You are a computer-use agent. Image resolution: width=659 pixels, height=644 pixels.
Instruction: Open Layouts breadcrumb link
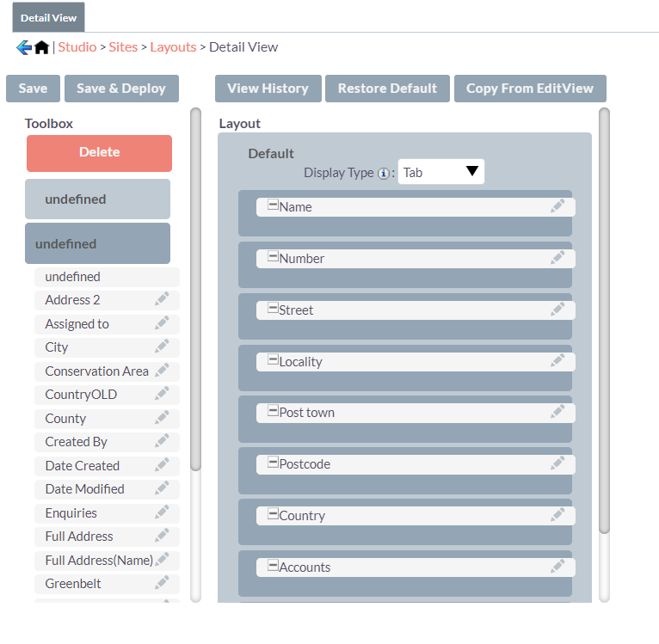tap(173, 47)
